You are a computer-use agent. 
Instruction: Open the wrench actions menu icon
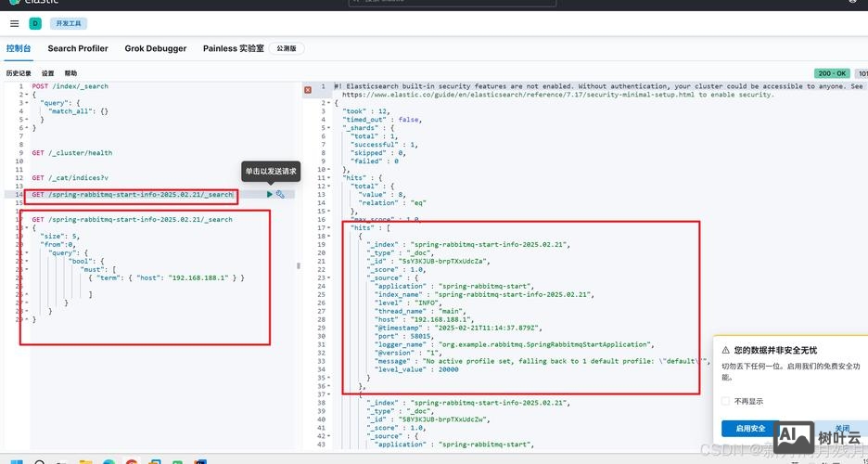point(280,195)
